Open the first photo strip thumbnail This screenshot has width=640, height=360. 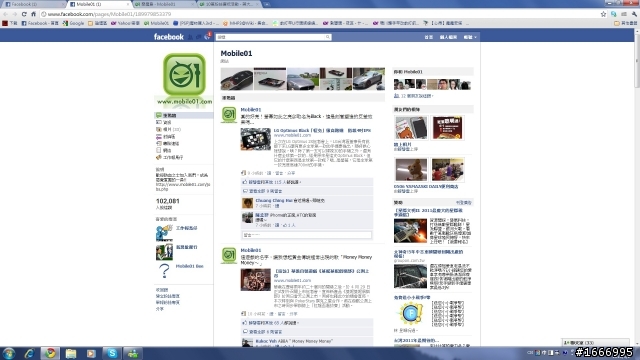(237, 79)
